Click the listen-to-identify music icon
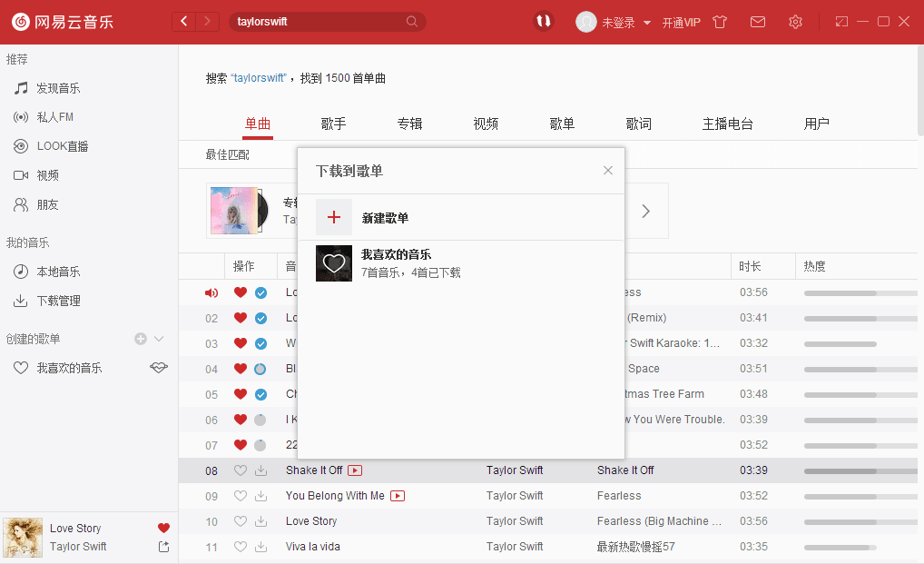 [x=544, y=21]
